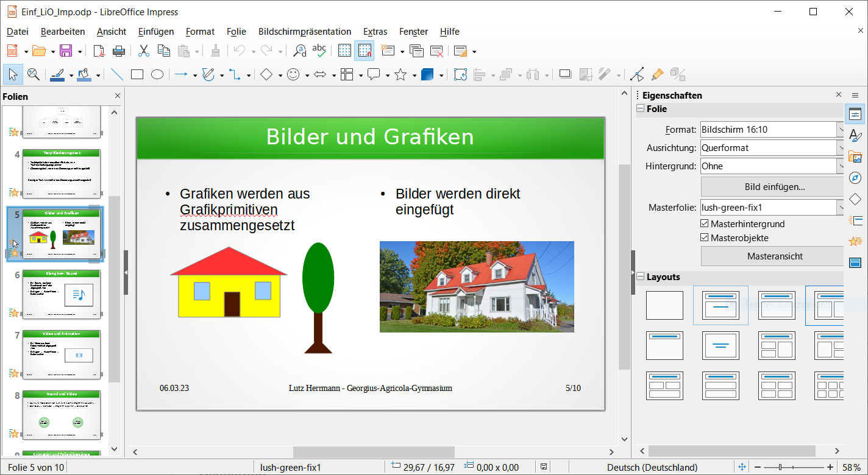Image resolution: width=868 pixels, height=475 pixels.
Task: Select the Rectangle drawing tool
Action: [137, 74]
